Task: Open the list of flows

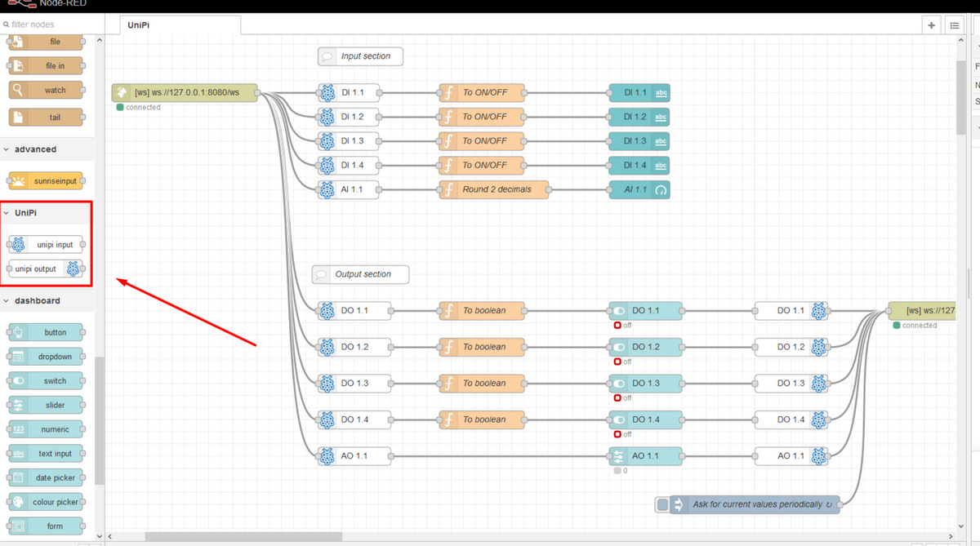Action: pyautogui.click(x=954, y=25)
